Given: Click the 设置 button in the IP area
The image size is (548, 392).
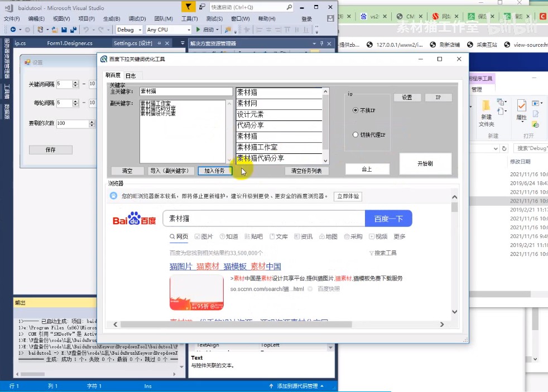Looking at the screenshot, I should point(407,98).
